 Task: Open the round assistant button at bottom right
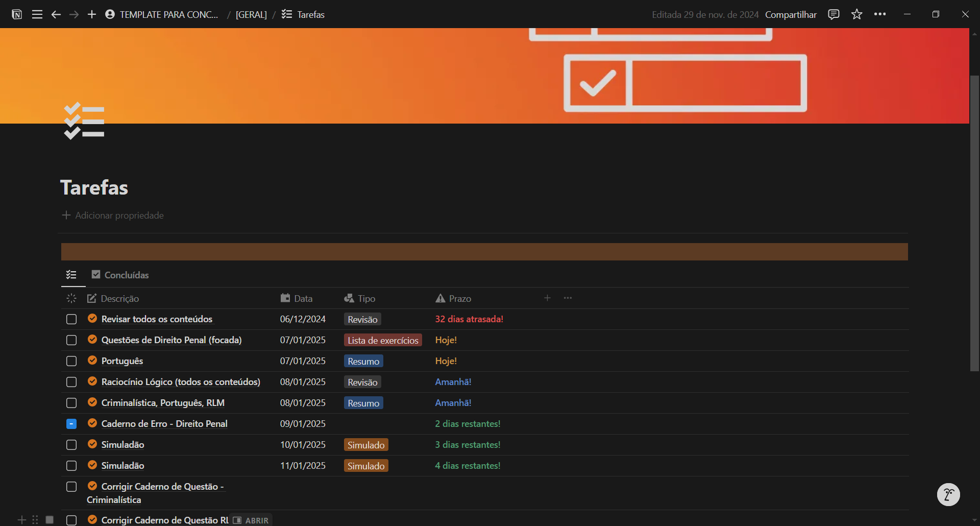[948, 494]
